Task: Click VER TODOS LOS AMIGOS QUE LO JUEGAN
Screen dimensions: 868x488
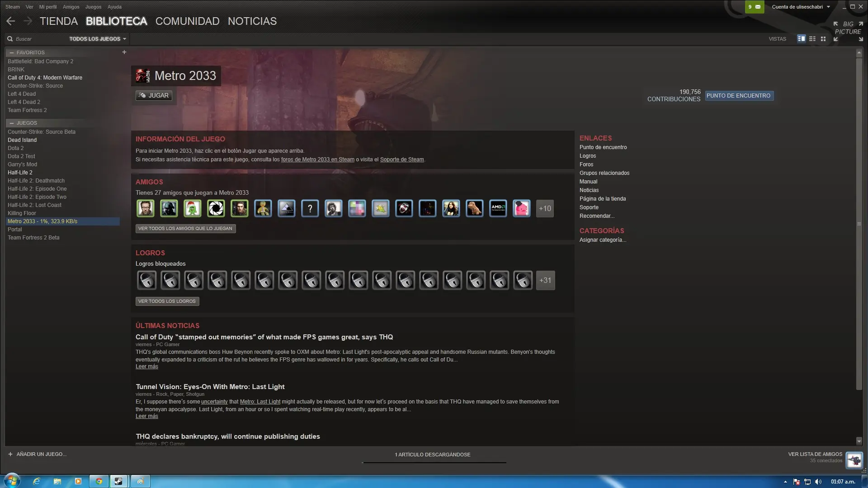Action: (185, 229)
